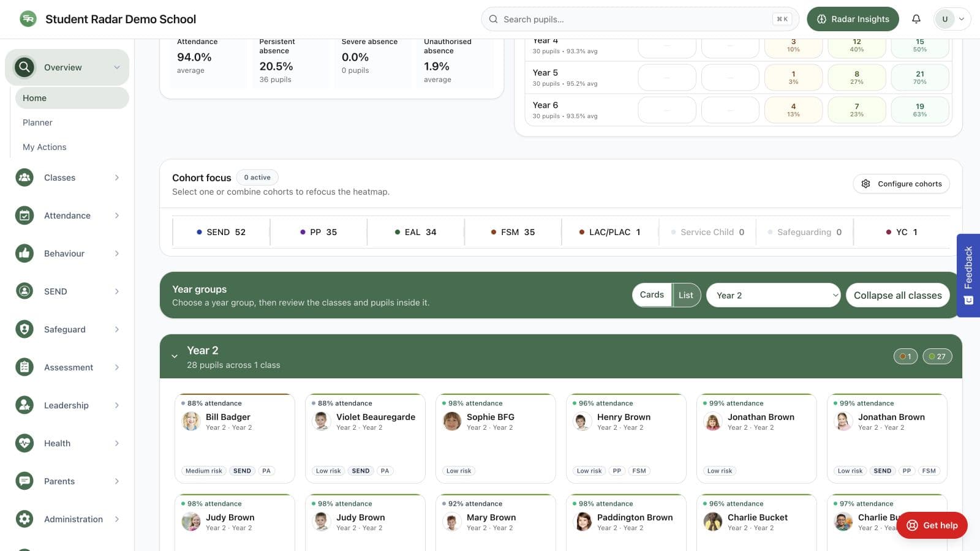The height and width of the screenshot is (551, 980).
Task: Click Configure cohorts button
Action: coord(902,184)
